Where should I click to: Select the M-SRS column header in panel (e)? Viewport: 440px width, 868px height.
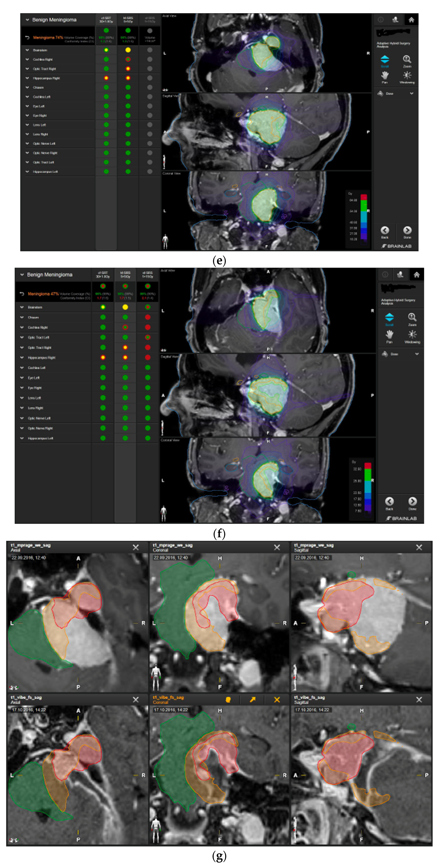click(x=128, y=20)
